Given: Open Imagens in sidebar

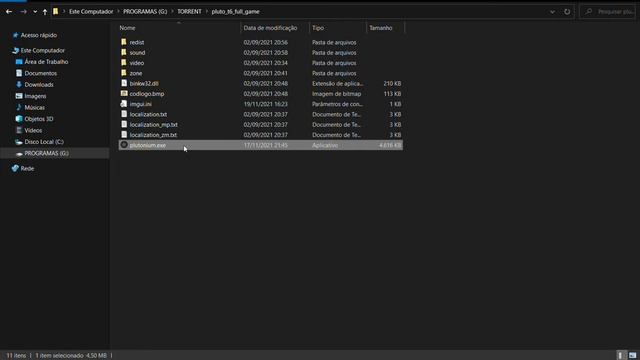Looking at the screenshot, I should (35, 96).
